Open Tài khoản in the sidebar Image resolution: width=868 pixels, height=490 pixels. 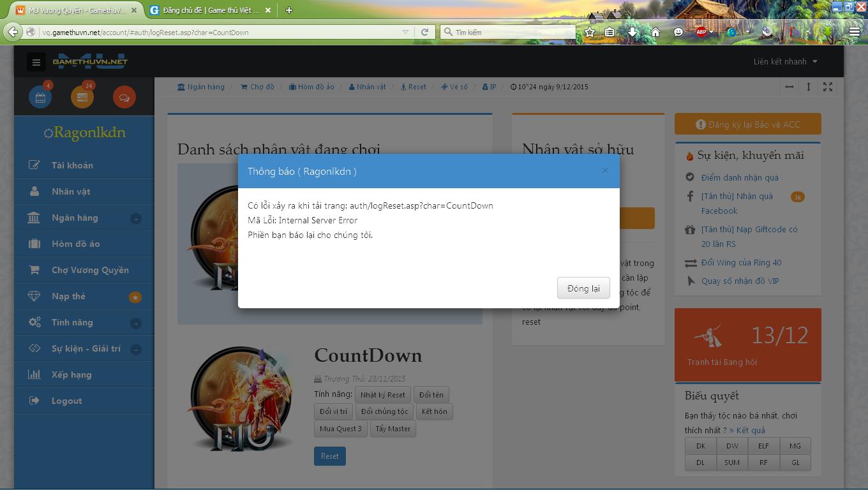click(84, 165)
